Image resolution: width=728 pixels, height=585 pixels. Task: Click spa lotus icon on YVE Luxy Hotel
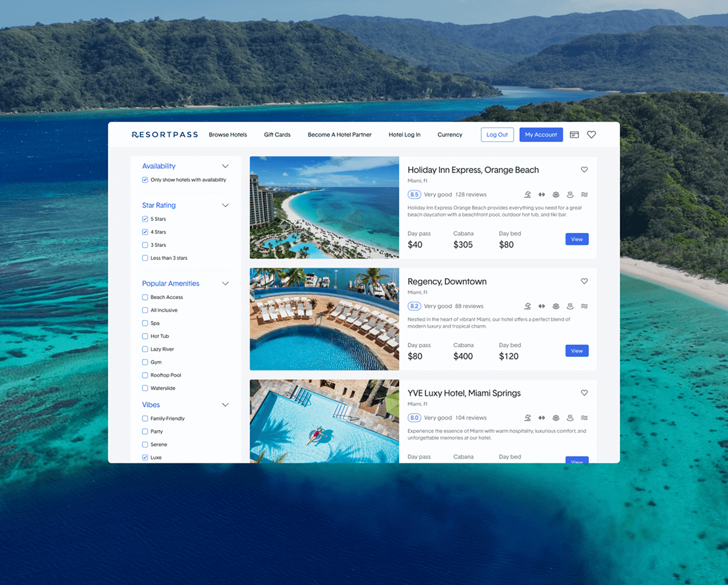coord(556,418)
